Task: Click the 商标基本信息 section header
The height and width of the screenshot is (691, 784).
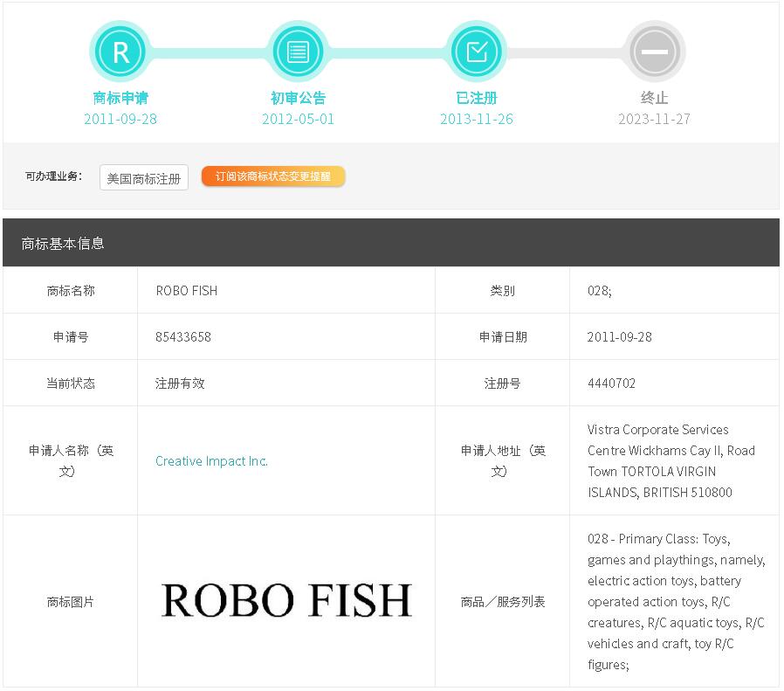Action: click(x=391, y=243)
